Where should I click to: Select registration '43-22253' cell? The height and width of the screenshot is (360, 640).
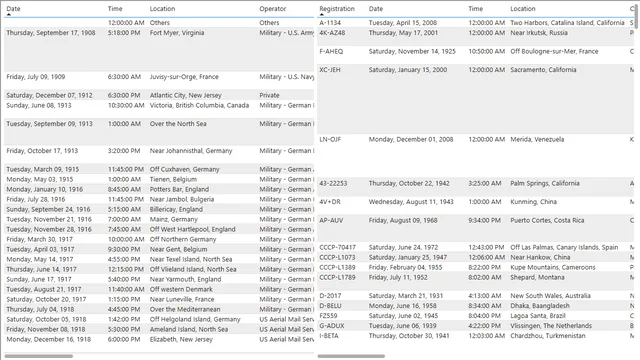point(333,183)
